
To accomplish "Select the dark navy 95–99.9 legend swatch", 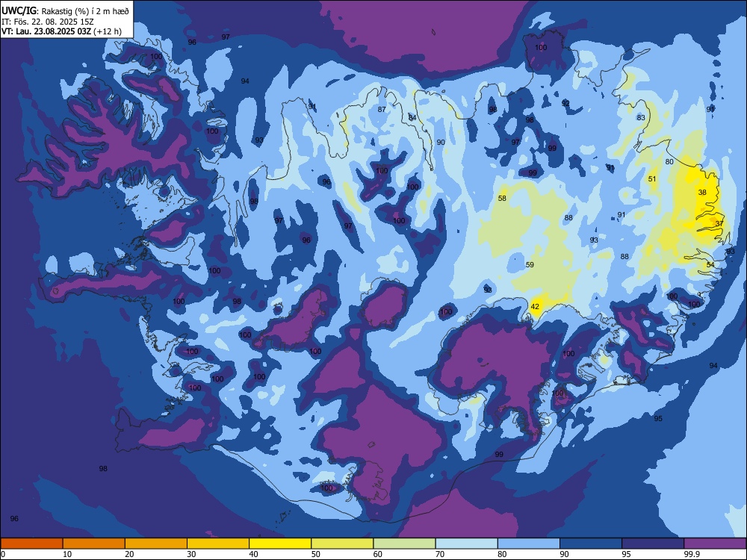I will (653, 544).
